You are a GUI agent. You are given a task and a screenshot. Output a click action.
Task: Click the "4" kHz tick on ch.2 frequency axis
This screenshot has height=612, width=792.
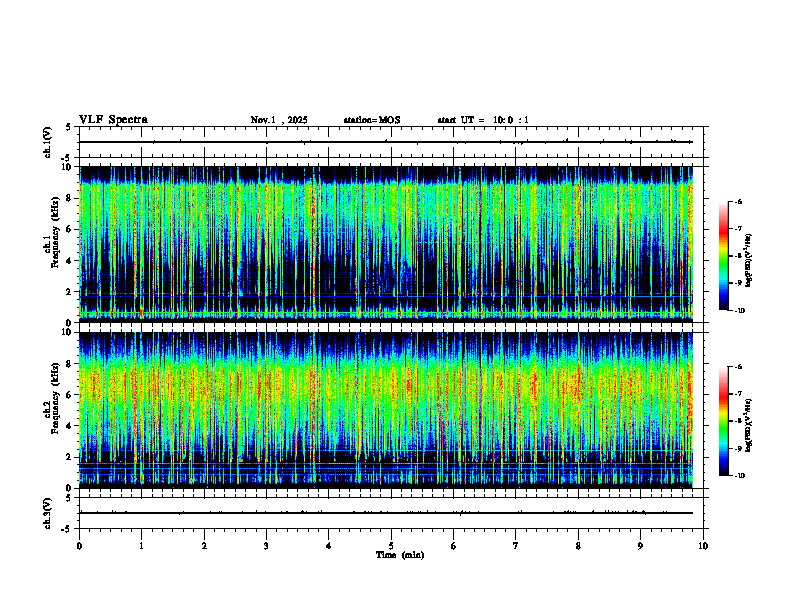click(70, 426)
